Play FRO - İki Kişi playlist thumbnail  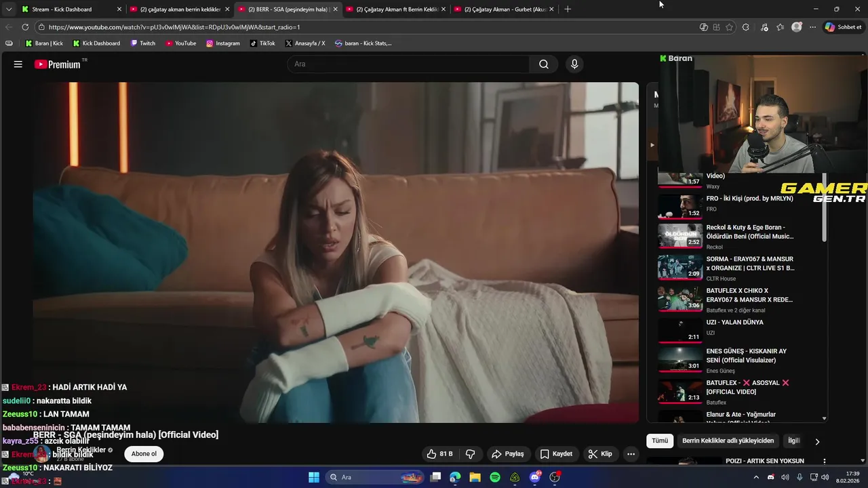tap(680, 207)
